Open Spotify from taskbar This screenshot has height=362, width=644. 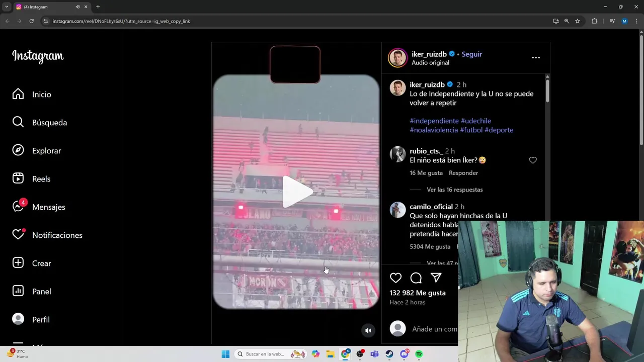pyautogui.click(x=419, y=354)
